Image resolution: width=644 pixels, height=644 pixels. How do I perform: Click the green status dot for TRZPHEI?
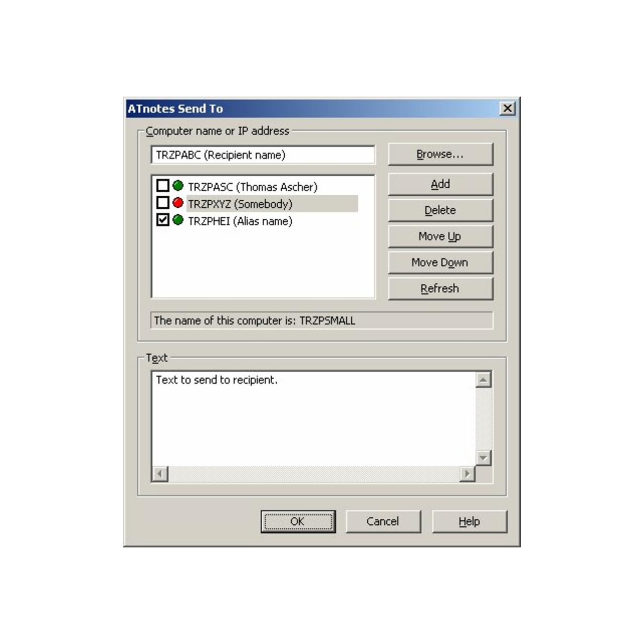click(178, 220)
